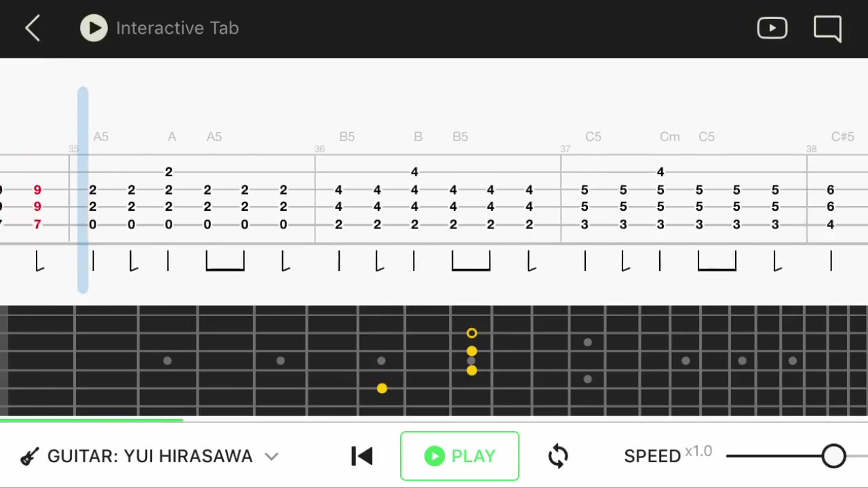
Task: Select the B5 chord label in measure 36
Action: [x=347, y=137]
